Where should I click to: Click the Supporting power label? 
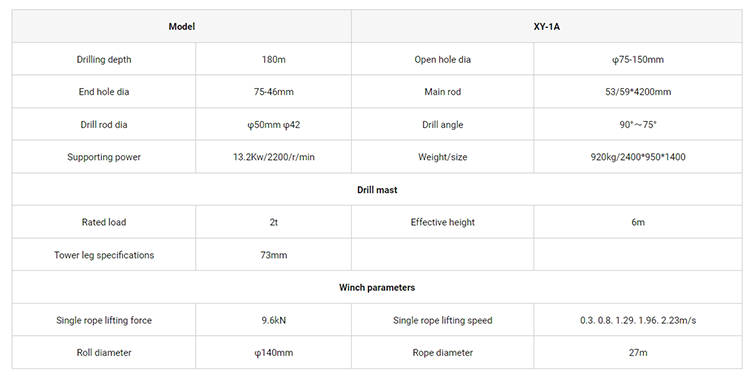click(104, 157)
